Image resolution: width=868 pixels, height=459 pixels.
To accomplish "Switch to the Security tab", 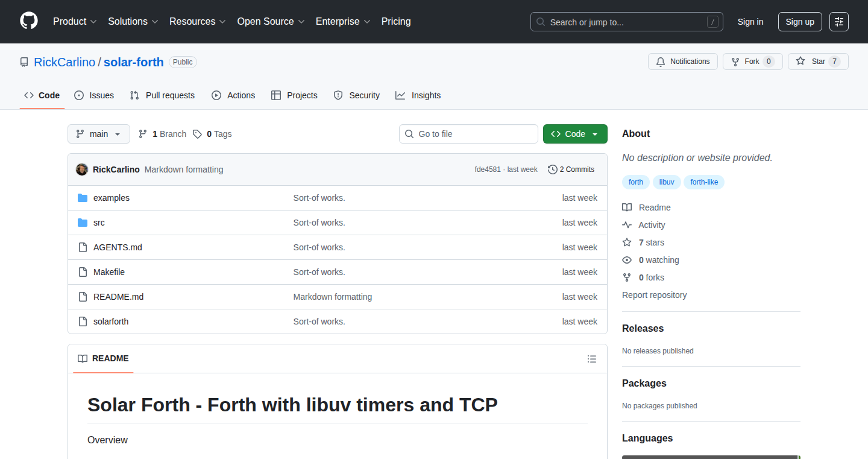I will (357, 95).
